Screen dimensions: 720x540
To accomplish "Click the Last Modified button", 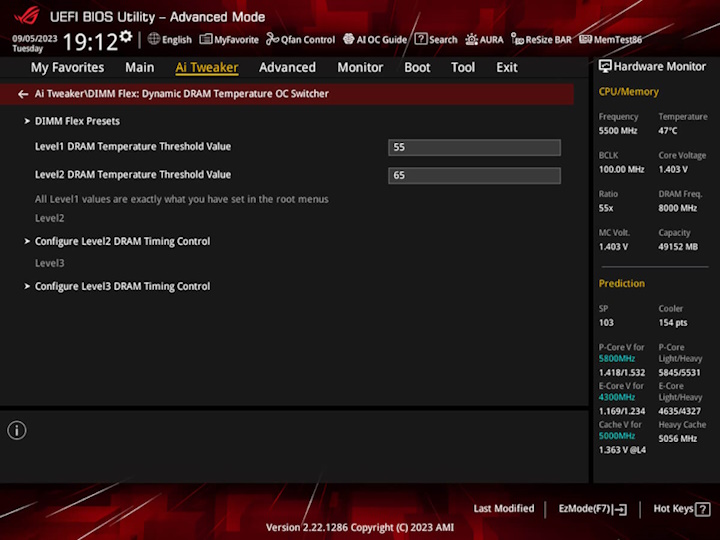I will (x=504, y=509).
